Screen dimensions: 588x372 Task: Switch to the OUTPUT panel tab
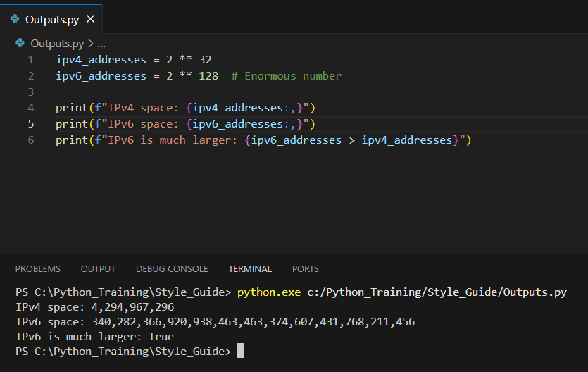(x=99, y=269)
